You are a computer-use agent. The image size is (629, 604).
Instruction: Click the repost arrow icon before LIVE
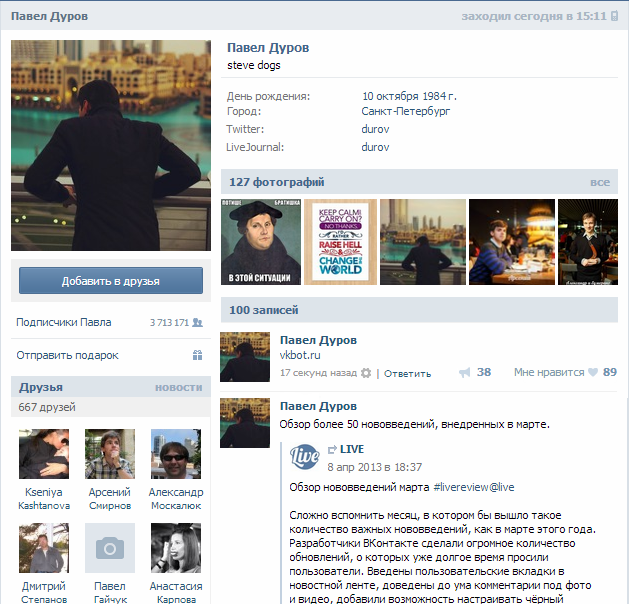[x=332, y=450]
